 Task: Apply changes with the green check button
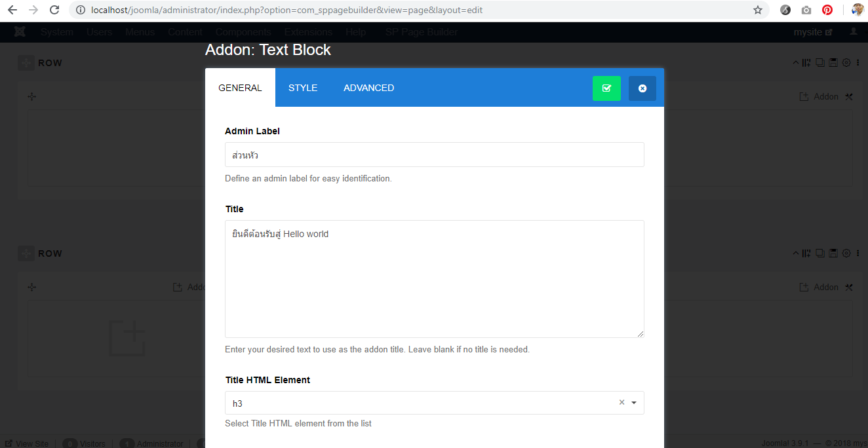coord(606,88)
